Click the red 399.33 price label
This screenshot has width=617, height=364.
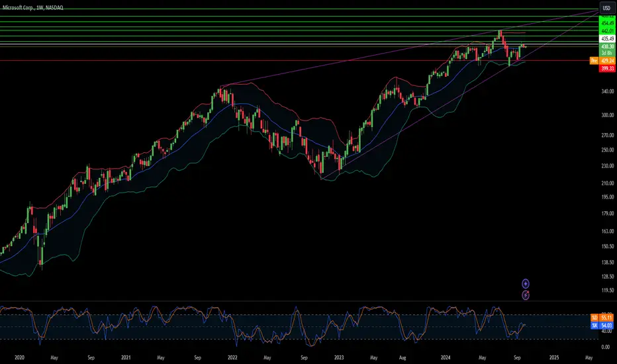pyautogui.click(x=606, y=68)
